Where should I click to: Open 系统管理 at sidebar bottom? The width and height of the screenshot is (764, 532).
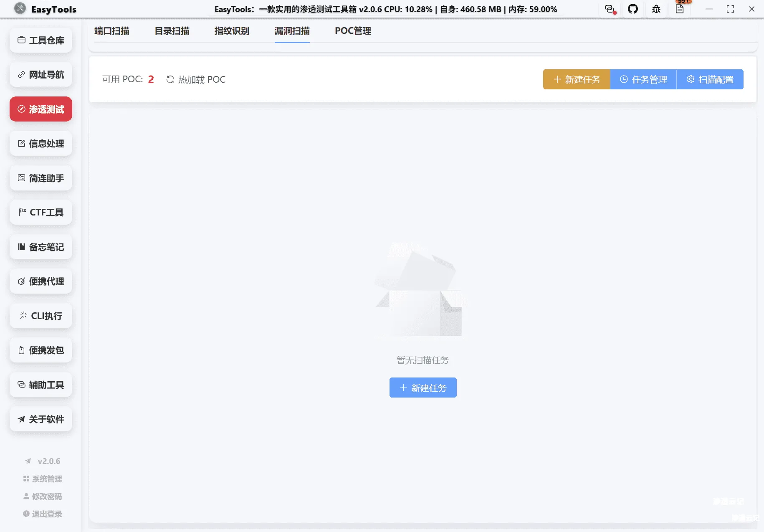[42, 479]
